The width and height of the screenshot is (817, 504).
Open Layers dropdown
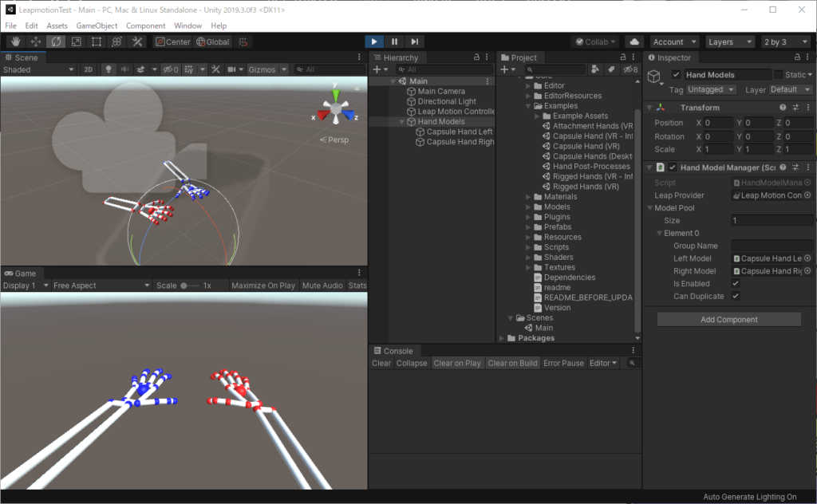point(730,41)
